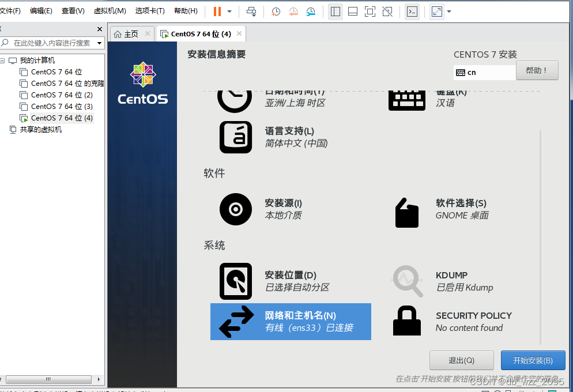Click the keyboard layout icon
This screenshot has height=392, width=573.
(407, 100)
